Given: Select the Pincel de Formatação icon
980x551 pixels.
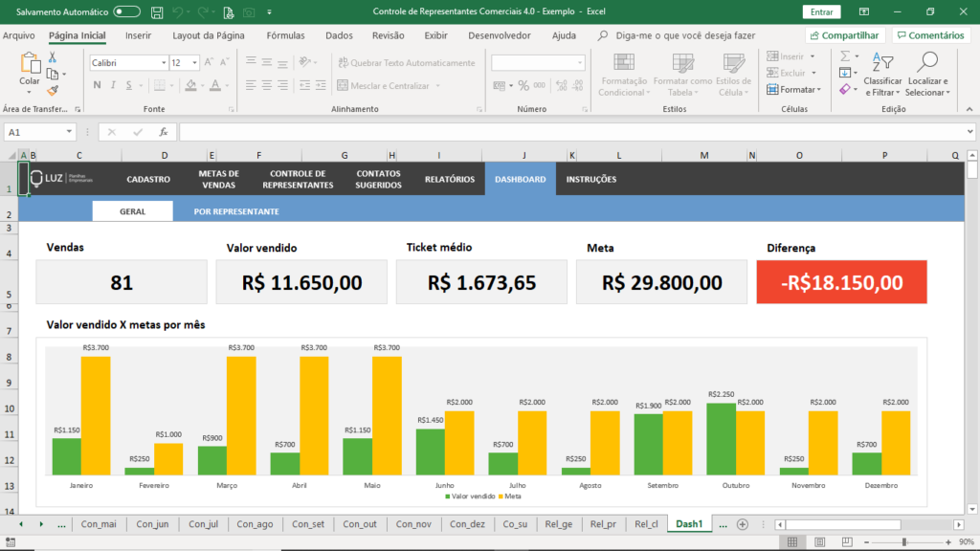Looking at the screenshot, I should pyautogui.click(x=53, y=90).
